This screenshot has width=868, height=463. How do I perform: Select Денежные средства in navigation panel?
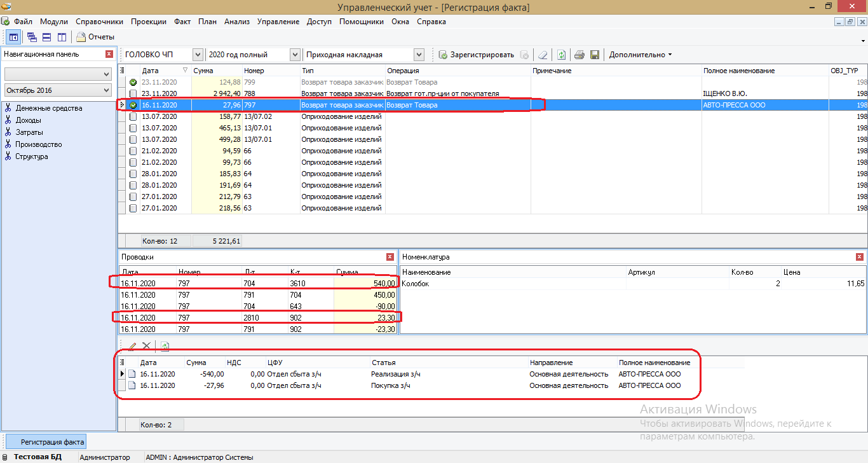point(48,108)
